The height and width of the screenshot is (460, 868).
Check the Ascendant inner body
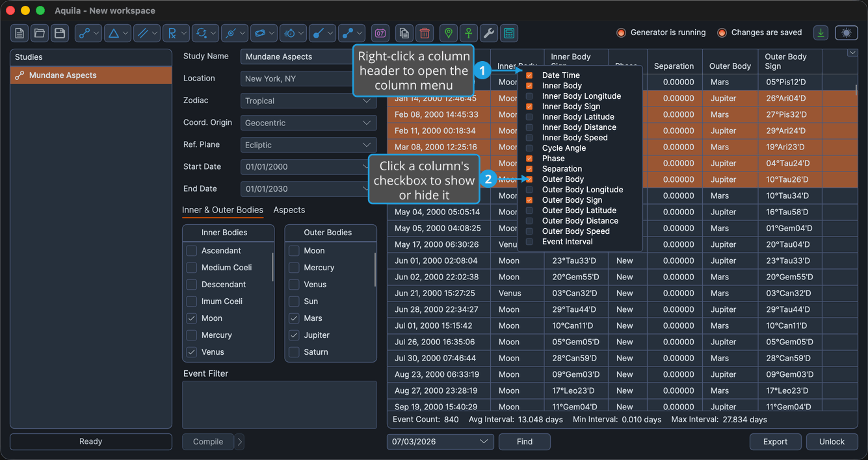[x=191, y=251]
